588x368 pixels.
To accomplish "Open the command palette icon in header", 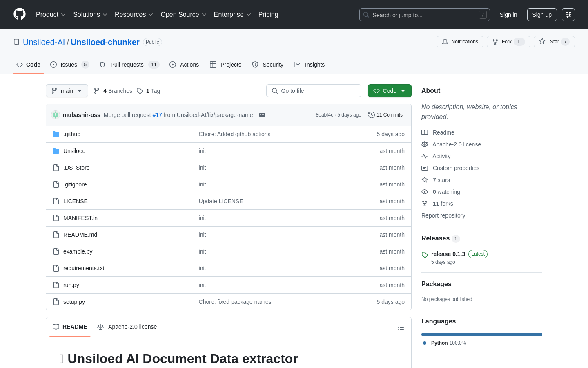I will point(568,15).
